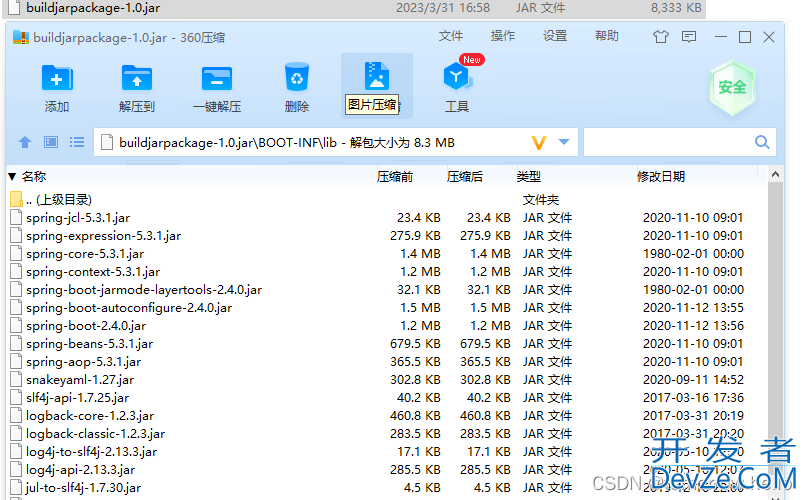This screenshot has height=500, width=807.
Task: Click the file icon of snakeyaml-1.27.jar
Action: click(x=16, y=380)
